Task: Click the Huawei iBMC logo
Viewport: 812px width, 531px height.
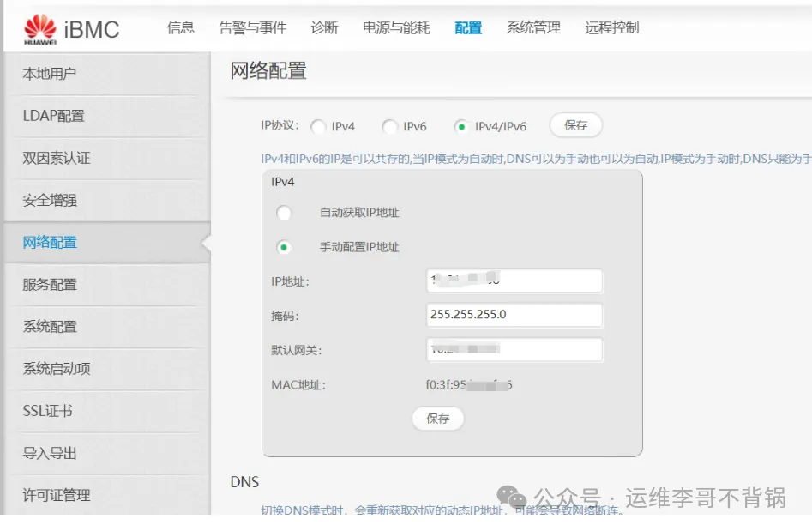Action: point(71,29)
